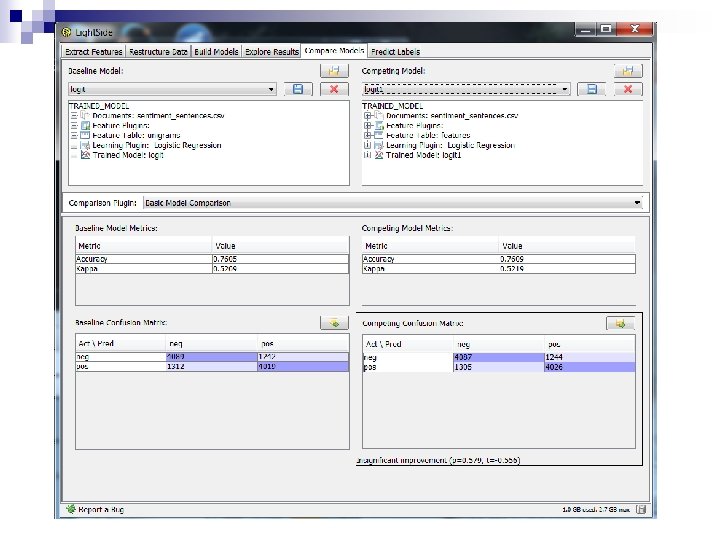
Task: Expand competing Documents tree node
Action: [x=367, y=116]
